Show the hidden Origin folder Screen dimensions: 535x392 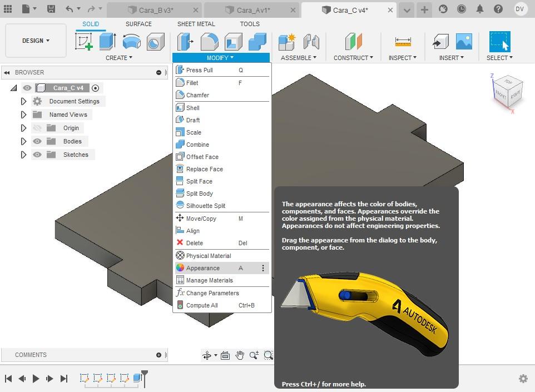point(37,128)
